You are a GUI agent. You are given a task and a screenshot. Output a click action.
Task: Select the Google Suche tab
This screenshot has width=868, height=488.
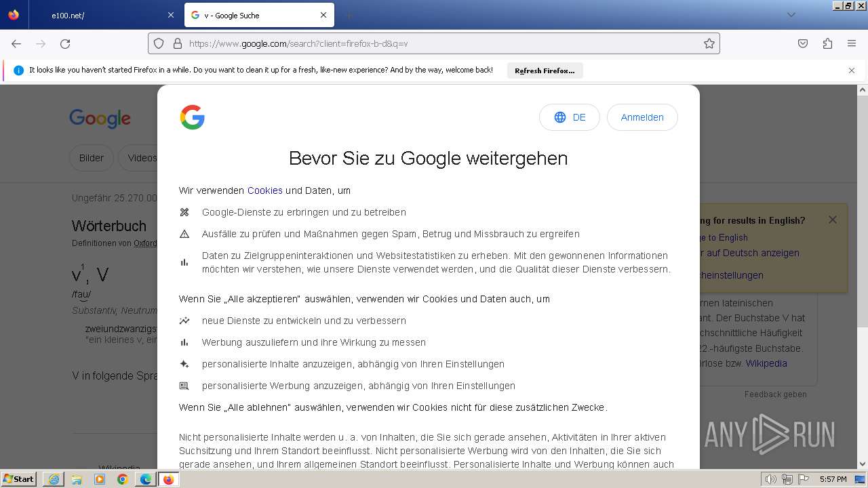(x=258, y=15)
